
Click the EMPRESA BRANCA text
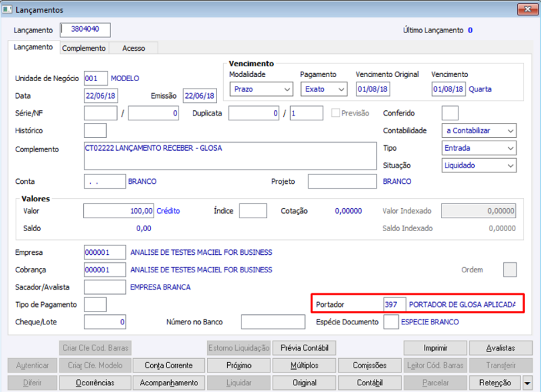pyautogui.click(x=160, y=287)
